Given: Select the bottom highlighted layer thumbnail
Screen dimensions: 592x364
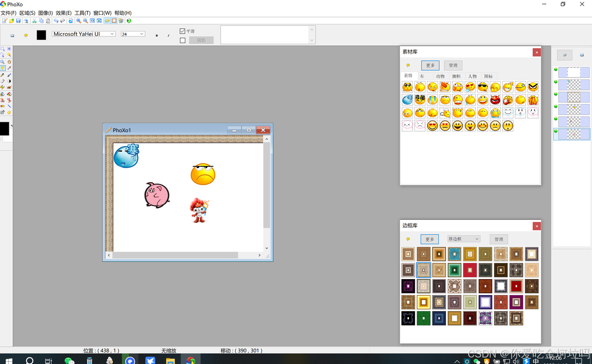Looking at the screenshot, I should [574, 134].
